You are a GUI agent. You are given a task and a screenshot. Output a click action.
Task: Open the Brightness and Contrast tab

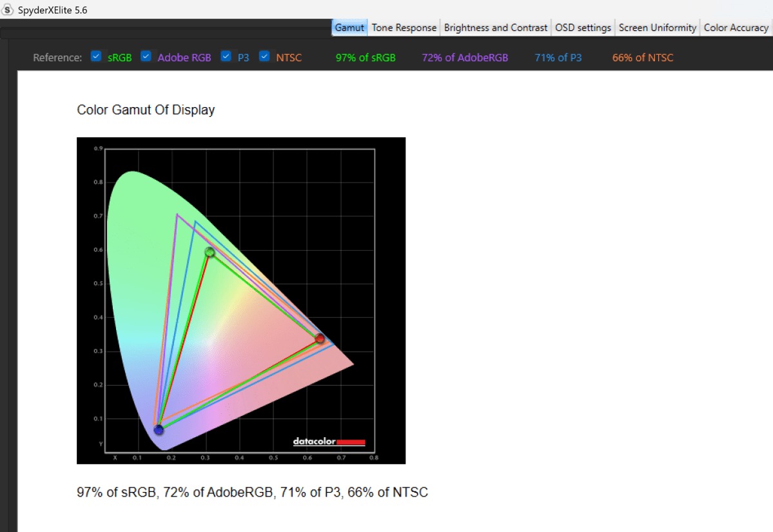496,28
